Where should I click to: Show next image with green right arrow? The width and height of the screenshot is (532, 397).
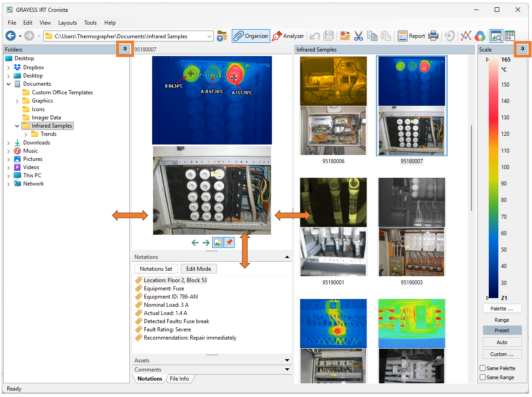click(206, 242)
